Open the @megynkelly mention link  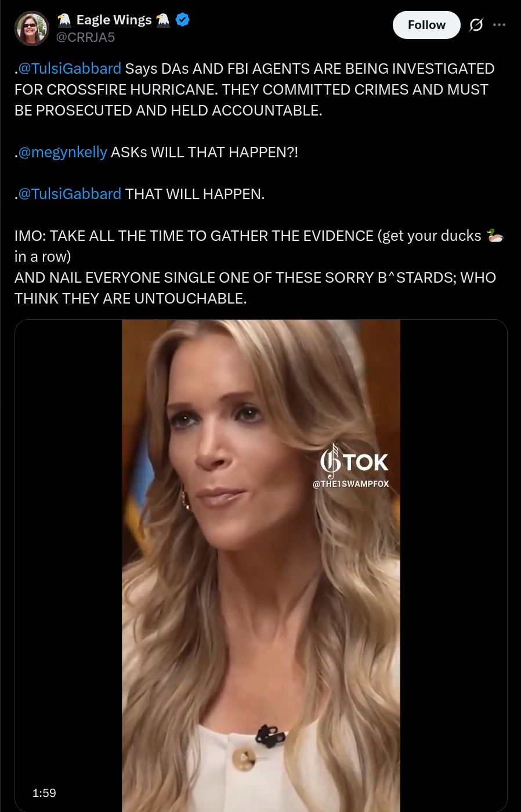click(x=63, y=152)
